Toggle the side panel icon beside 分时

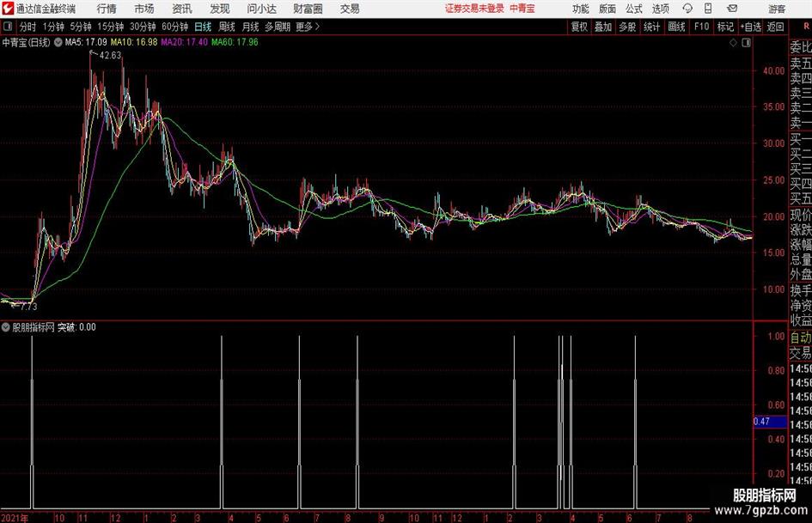pyautogui.click(x=8, y=27)
